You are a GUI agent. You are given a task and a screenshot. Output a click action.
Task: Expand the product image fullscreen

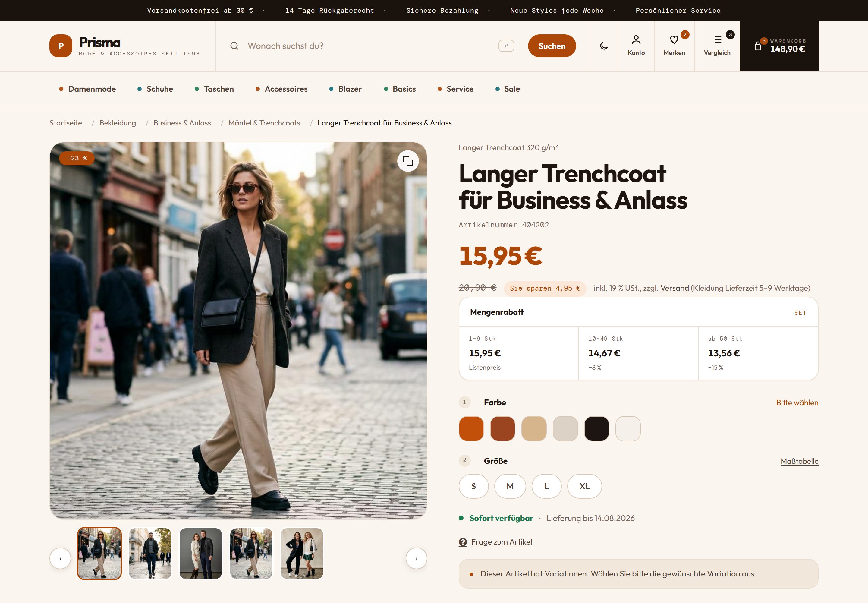pos(408,161)
